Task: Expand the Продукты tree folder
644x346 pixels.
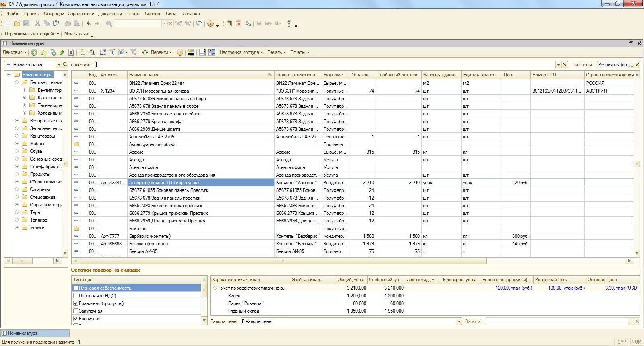Action: pos(17,174)
